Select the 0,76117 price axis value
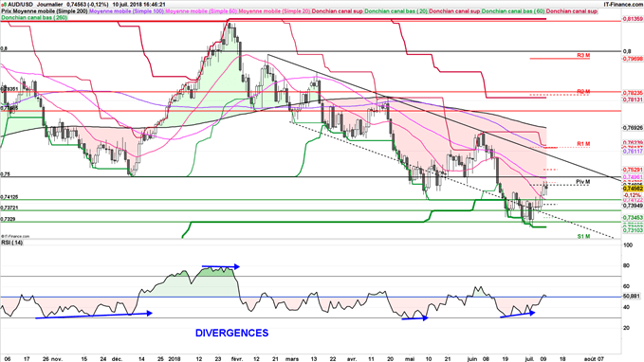The height and width of the screenshot is (362, 644). [x=633, y=151]
